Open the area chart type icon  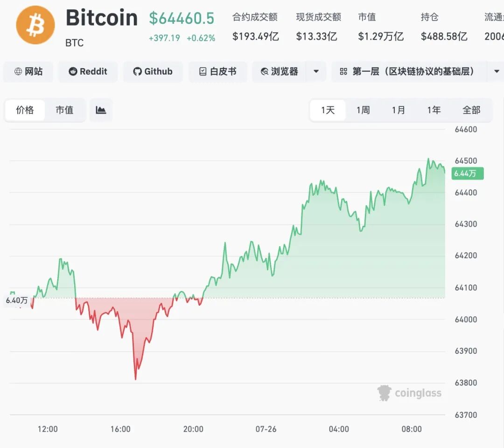pyautogui.click(x=101, y=110)
